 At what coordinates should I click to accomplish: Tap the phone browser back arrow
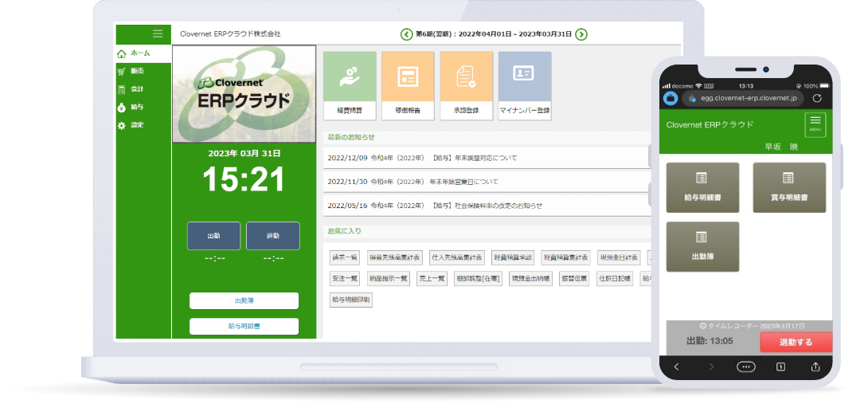pyautogui.click(x=676, y=367)
